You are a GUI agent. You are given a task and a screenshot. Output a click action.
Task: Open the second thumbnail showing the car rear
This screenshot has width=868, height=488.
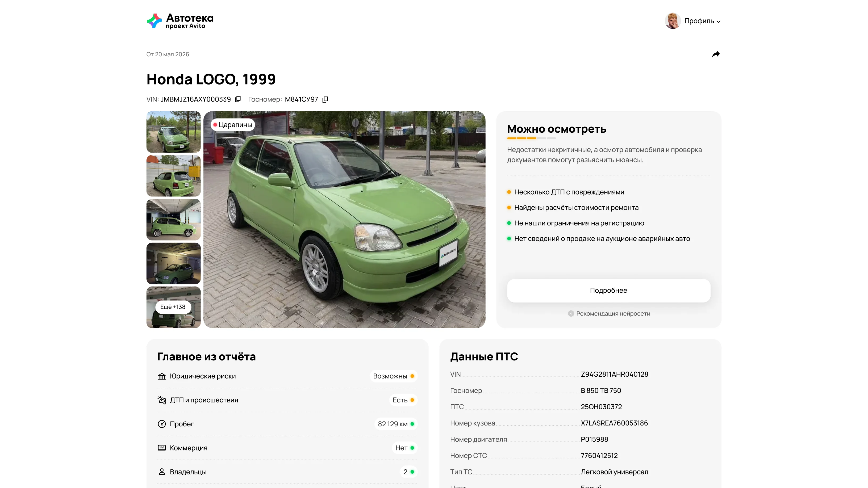tap(174, 176)
